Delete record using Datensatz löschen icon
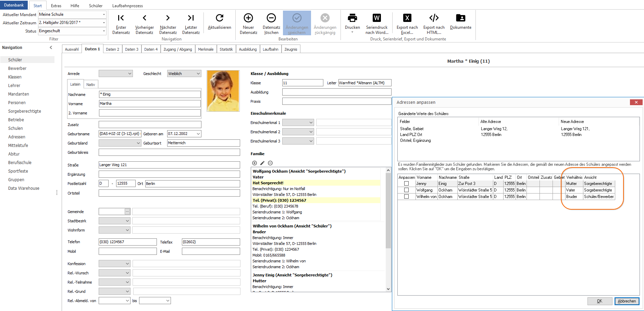Screen dimensions: 644x311 pyautogui.click(x=271, y=18)
